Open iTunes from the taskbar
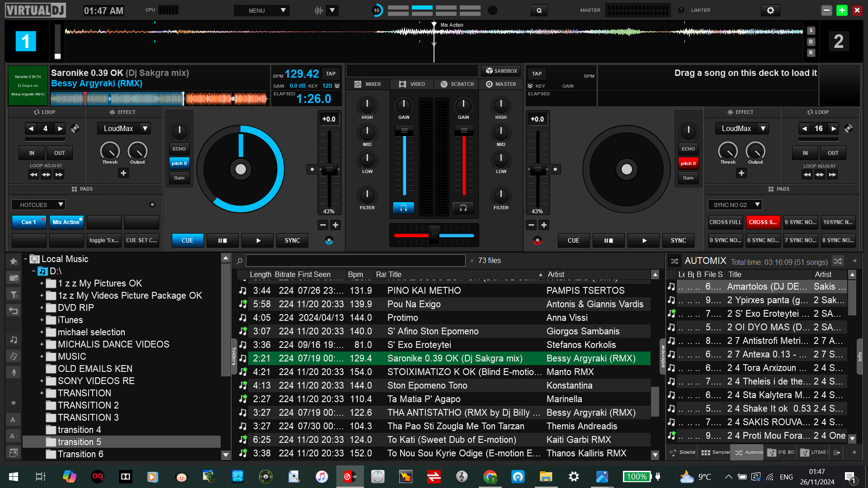Screen dimensions: 868x488 (321, 476)
